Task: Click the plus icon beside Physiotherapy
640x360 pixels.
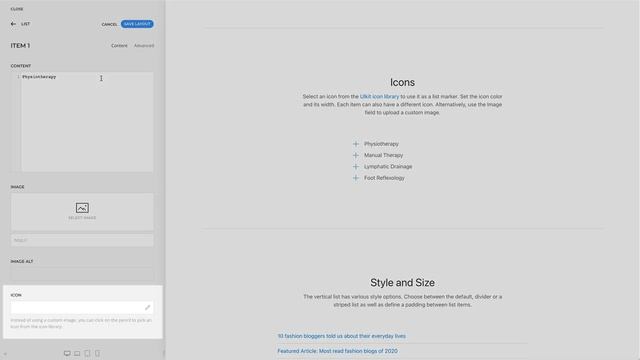Action: 356,144
